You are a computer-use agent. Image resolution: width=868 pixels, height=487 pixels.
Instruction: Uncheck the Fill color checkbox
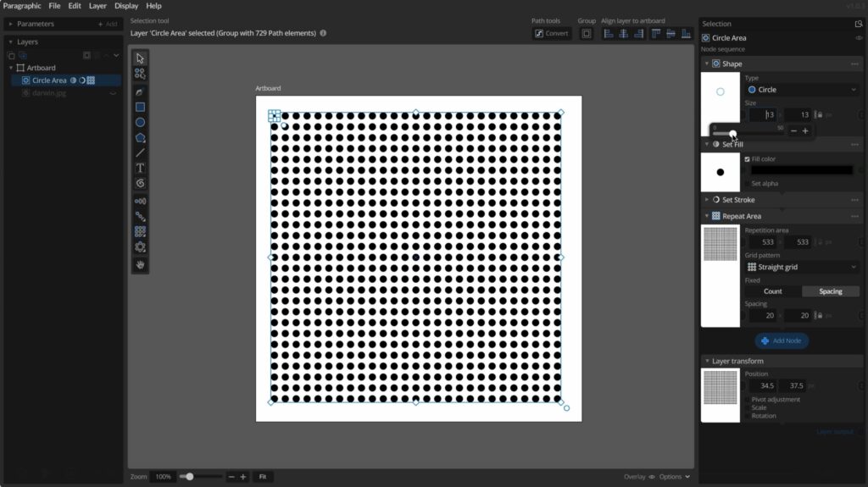(x=747, y=159)
